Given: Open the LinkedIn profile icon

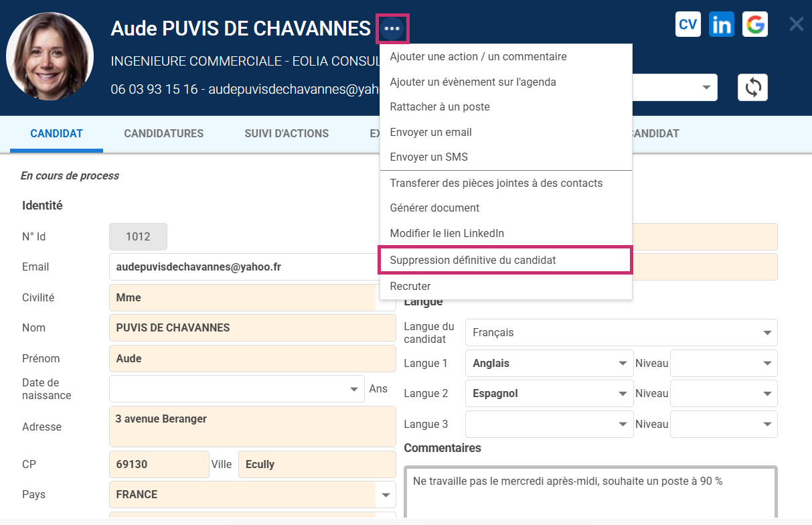Looking at the screenshot, I should click(x=722, y=25).
